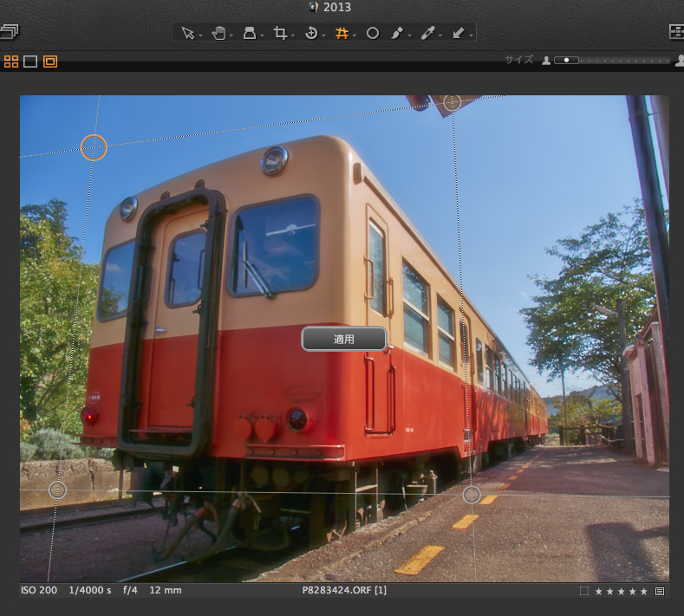Switch to multi-view grid mode
Image resolution: width=684 pixels, height=616 pixels.
click(11, 62)
